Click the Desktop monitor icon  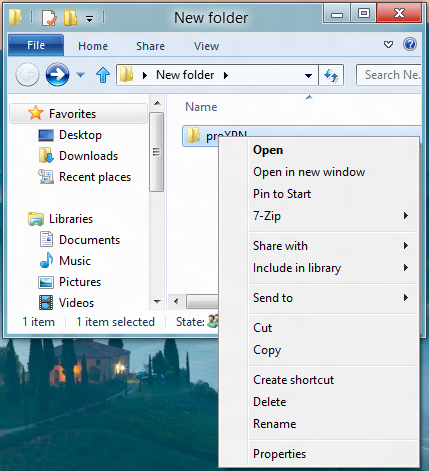tap(46, 135)
